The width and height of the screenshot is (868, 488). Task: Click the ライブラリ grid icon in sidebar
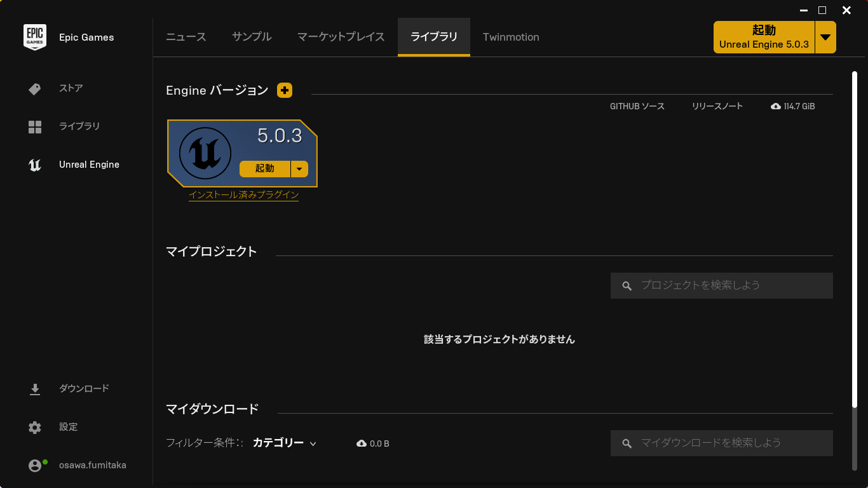[x=35, y=126]
